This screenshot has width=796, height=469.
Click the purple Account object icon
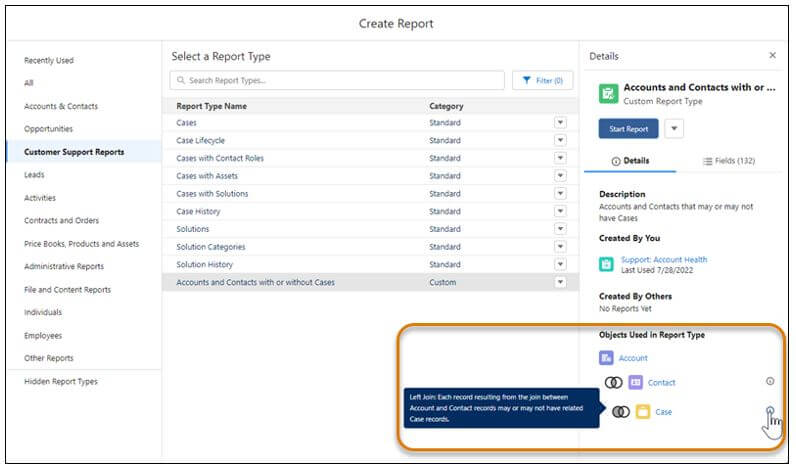point(606,357)
